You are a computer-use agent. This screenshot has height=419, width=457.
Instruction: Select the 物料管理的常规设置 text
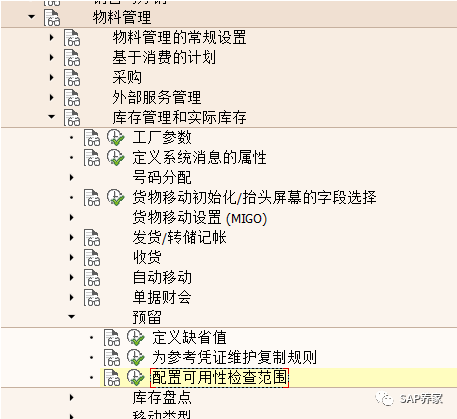179,37
